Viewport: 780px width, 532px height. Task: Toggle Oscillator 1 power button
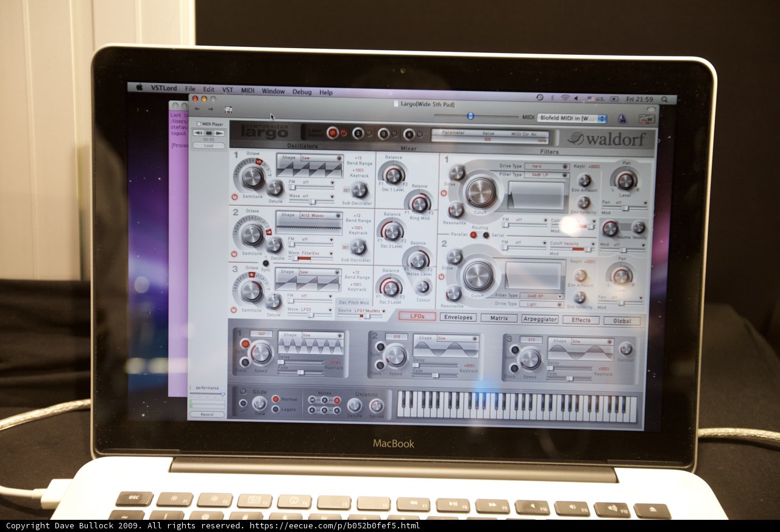coord(235,197)
